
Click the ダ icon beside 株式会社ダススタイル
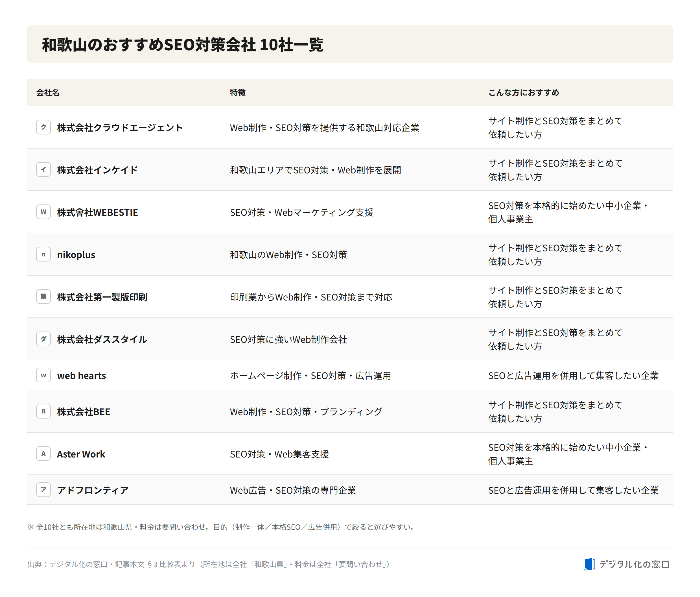tap(43, 339)
